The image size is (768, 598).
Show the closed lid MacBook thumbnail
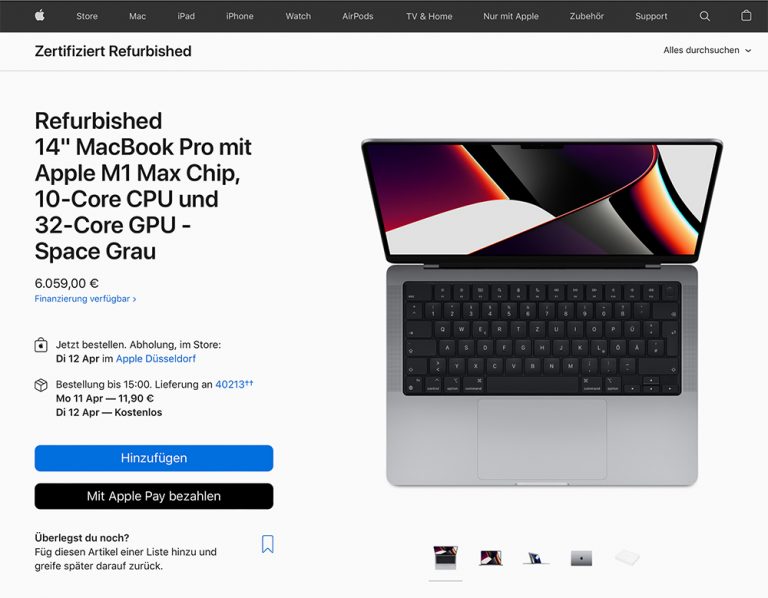[581, 558]
